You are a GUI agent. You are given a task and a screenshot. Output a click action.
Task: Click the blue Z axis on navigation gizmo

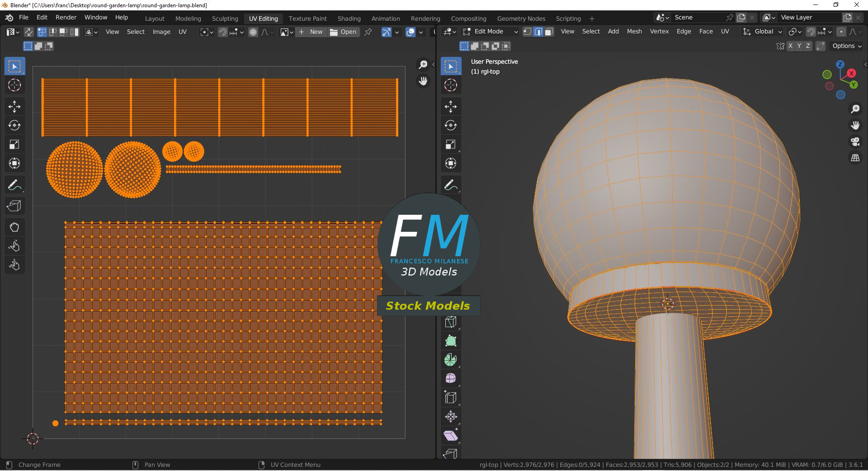[x=840, y=64]
